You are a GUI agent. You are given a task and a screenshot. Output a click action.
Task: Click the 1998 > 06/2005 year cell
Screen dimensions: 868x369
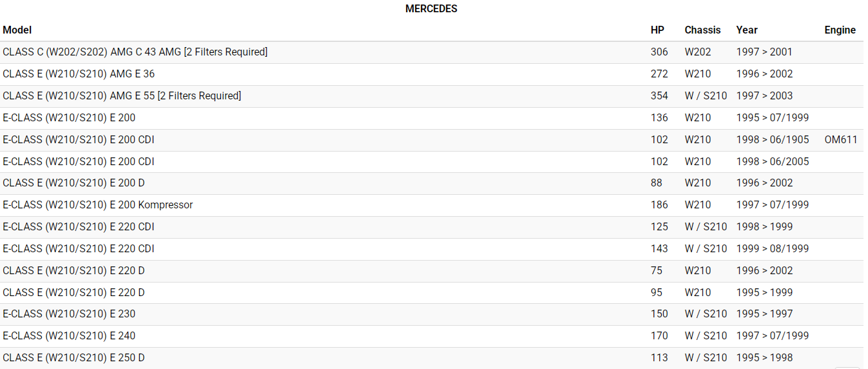click(773, 161)
